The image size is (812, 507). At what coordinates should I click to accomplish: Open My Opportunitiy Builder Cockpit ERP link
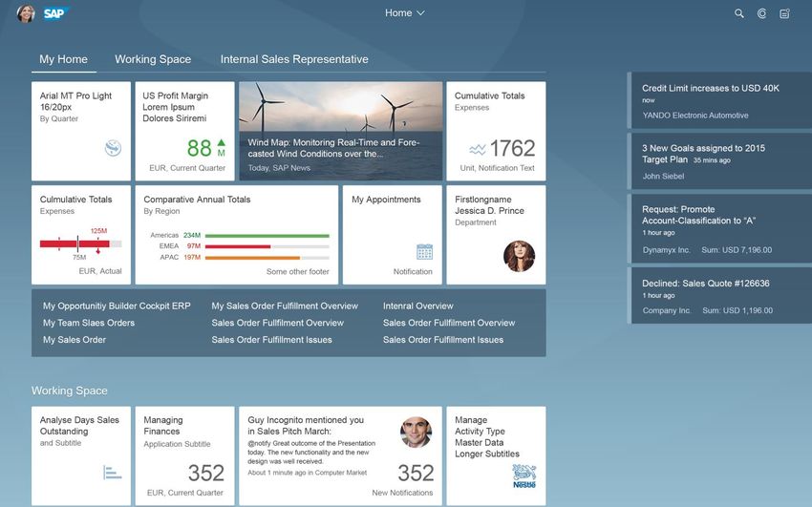pos(117,306)
